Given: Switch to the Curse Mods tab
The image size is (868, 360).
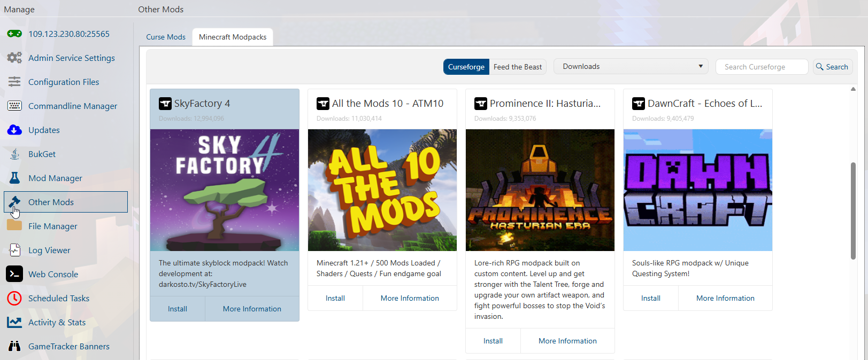Looking at the screenshot, I should [166, 37].
